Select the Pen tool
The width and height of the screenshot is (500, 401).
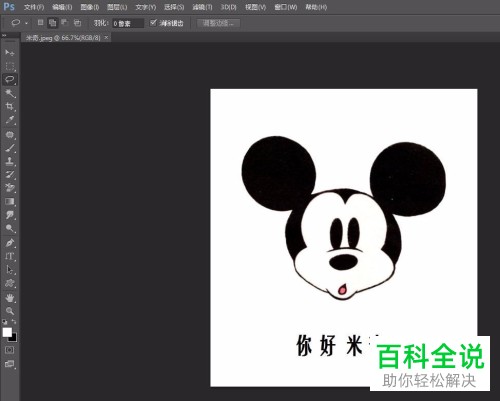click(x=10, y=243)
